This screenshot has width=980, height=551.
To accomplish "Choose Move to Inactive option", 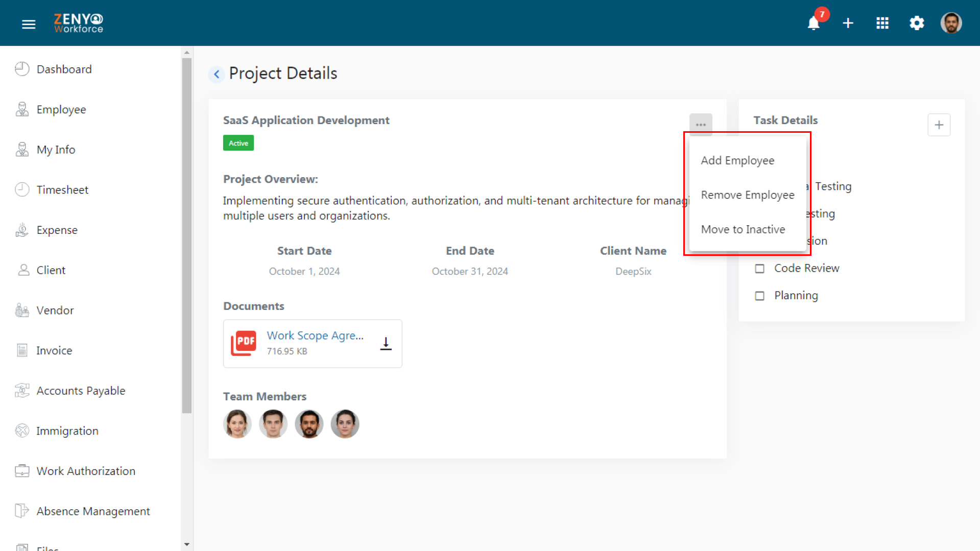I will pos(743,229).
